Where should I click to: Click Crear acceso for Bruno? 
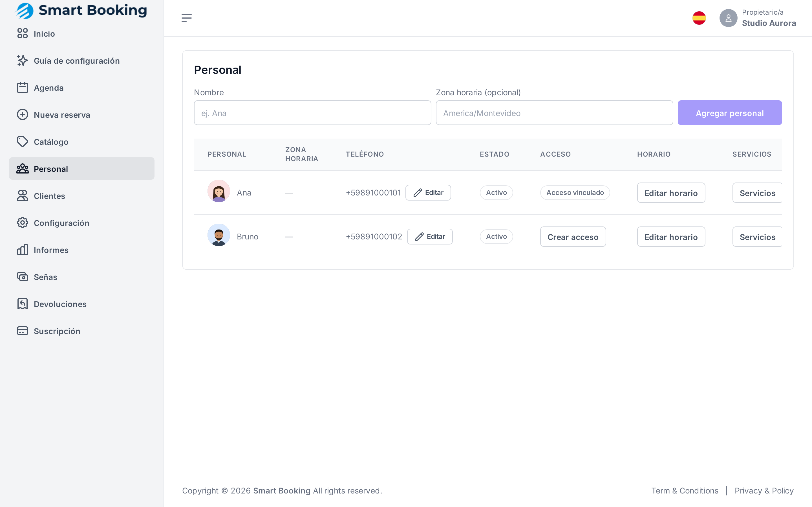tap(573, 237)
